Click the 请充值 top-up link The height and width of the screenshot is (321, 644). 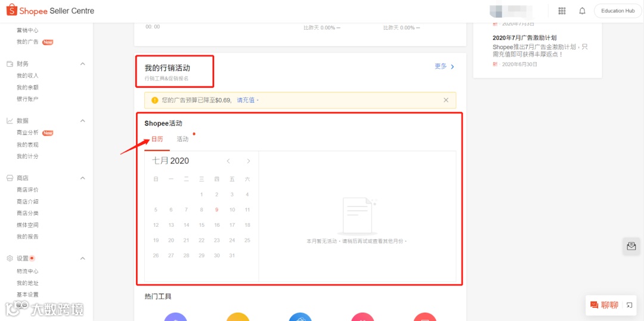246,100
